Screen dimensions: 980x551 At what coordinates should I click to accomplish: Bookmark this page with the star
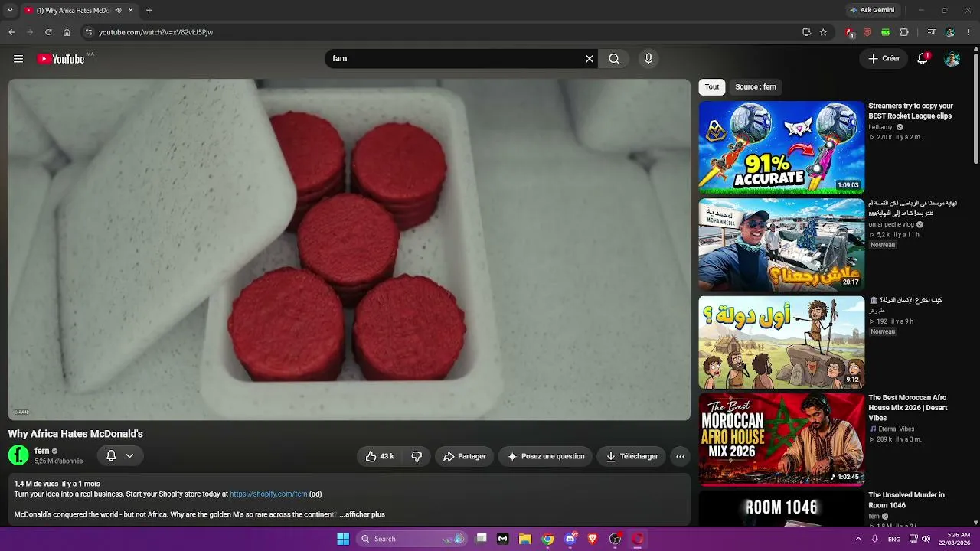click(x=823, y=32)
